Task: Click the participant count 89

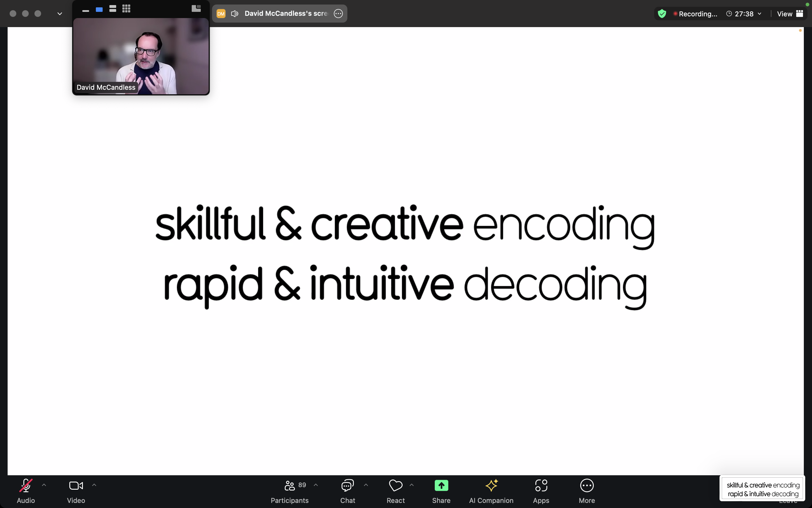Action: click(302, 485)
